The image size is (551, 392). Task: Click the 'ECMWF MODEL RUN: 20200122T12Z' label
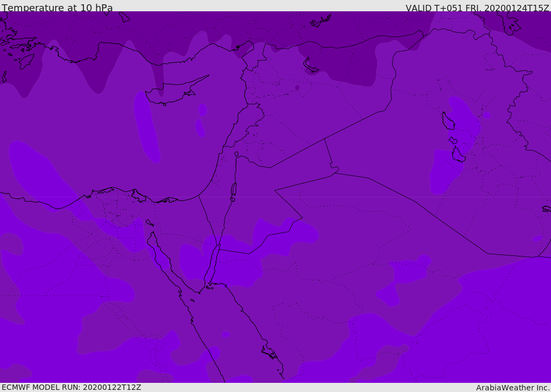tap(72, 387)
